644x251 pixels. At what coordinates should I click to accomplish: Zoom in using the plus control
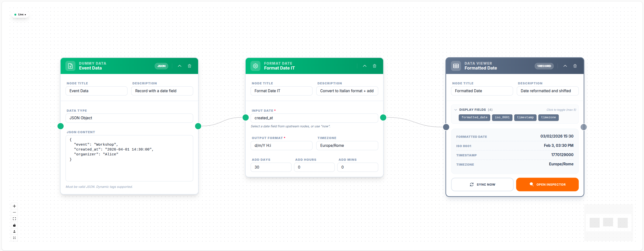(x=14, y=206)
